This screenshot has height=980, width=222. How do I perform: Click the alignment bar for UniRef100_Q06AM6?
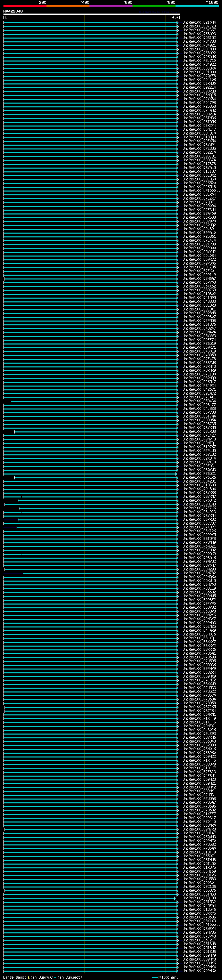91,57
